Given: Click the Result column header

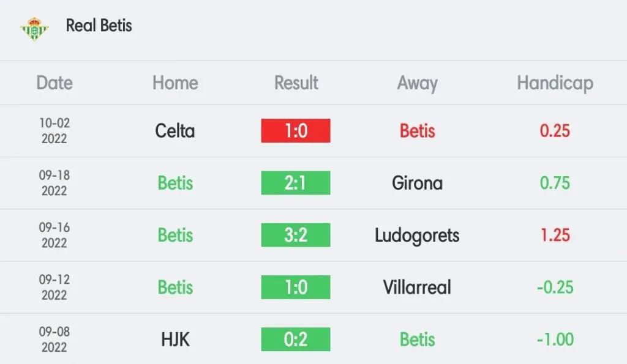Looking at the screenshot, I should click(296, 83).
